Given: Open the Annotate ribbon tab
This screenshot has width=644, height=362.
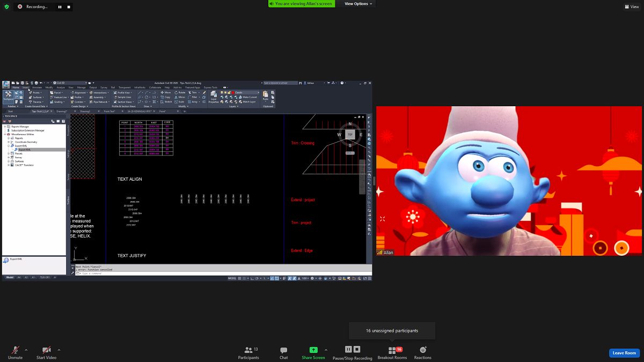Looking at the screenshot, I should (37, 87).
